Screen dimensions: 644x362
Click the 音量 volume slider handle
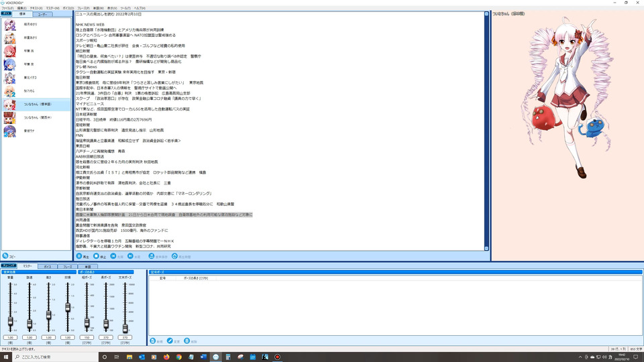tap(10, 321)
